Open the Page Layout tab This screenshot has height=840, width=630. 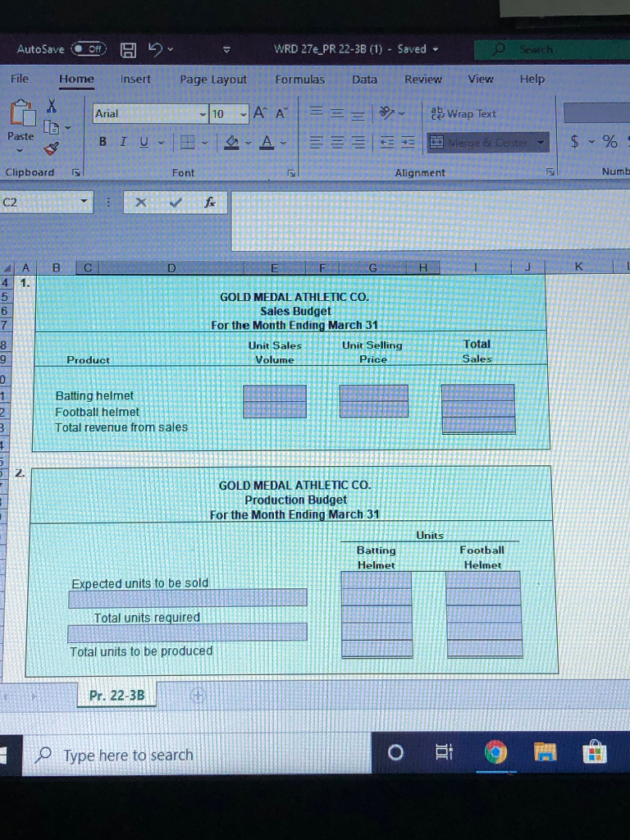[x=213, y=80]
